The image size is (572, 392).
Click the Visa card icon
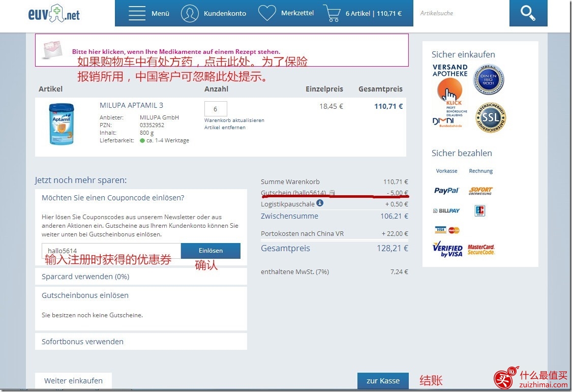(x=441, y=230)
